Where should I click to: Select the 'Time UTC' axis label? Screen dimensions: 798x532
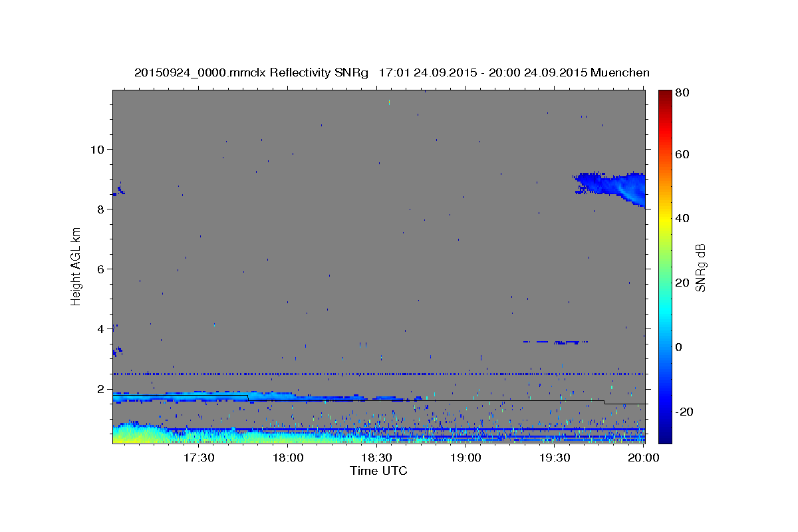click(x=378, y=471)
